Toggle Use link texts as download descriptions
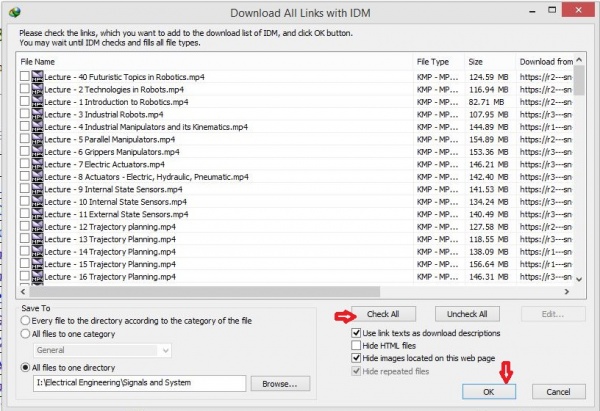Image resolution: width=600 pixels, height=411 pixels. [356, 333]
